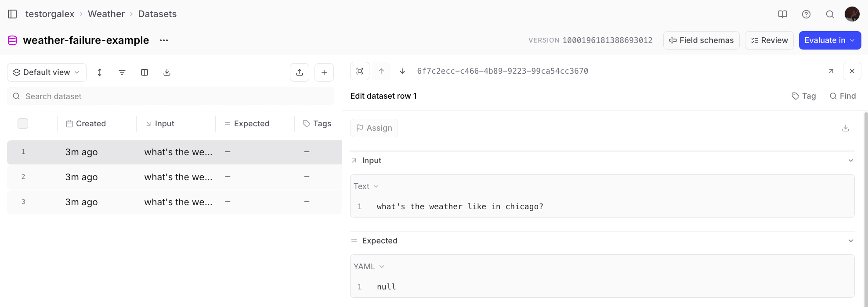
Task: Focus the Search dataset field
Action: [x=170, y=96]
